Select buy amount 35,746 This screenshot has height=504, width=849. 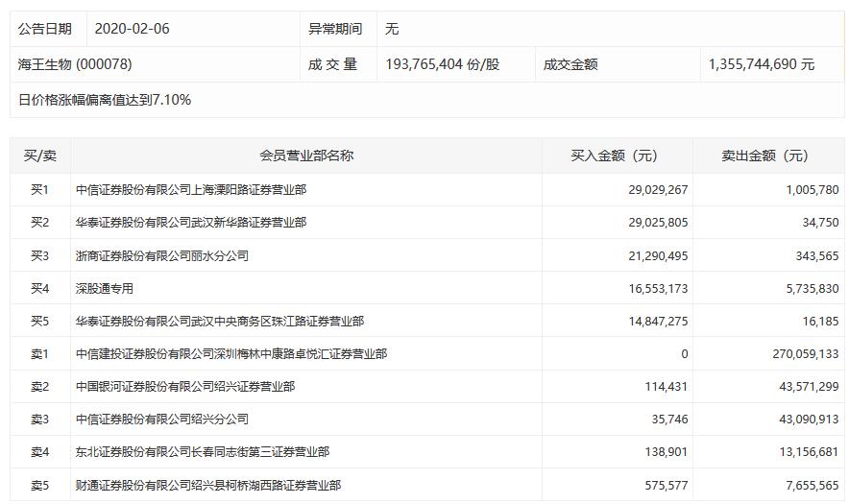point(669,419)
